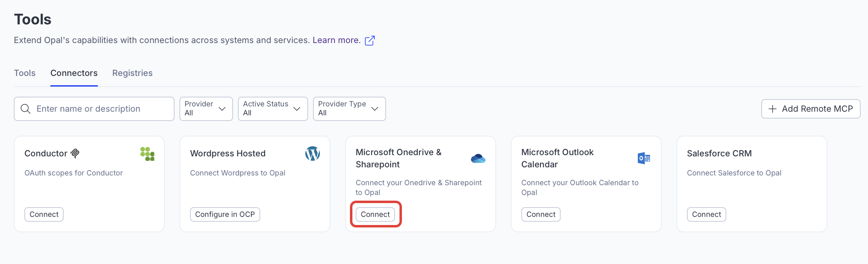Click the icon next to Conductor title
Viewport: 868px width, 264px height.
[x=75, y=153]
